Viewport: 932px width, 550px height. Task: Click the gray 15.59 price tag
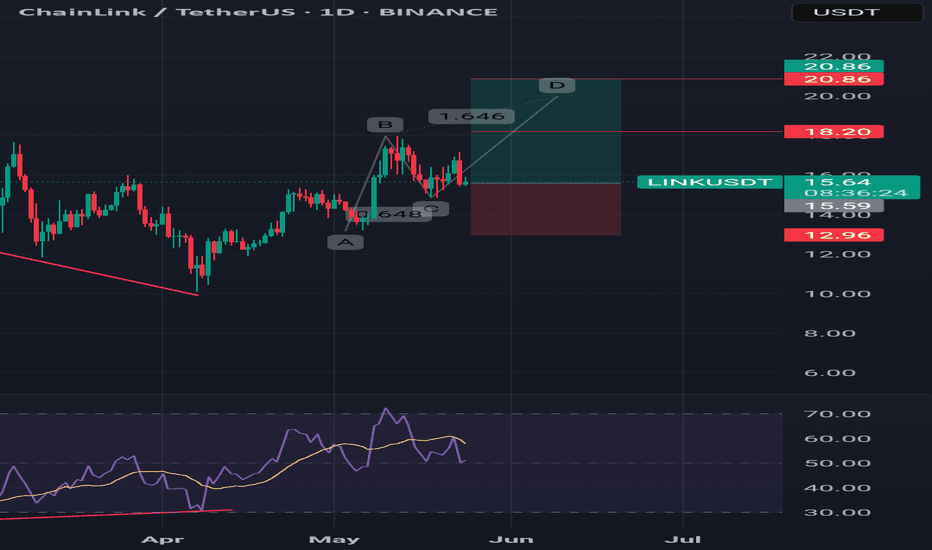point(834,206)
